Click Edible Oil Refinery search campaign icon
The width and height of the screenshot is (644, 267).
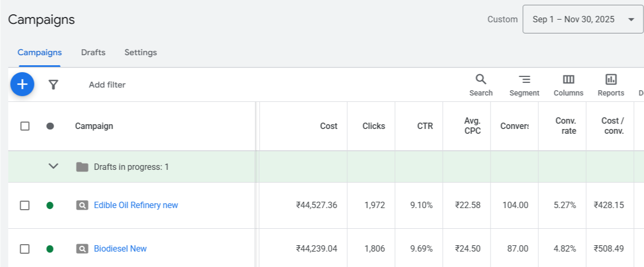click(82, 205)
